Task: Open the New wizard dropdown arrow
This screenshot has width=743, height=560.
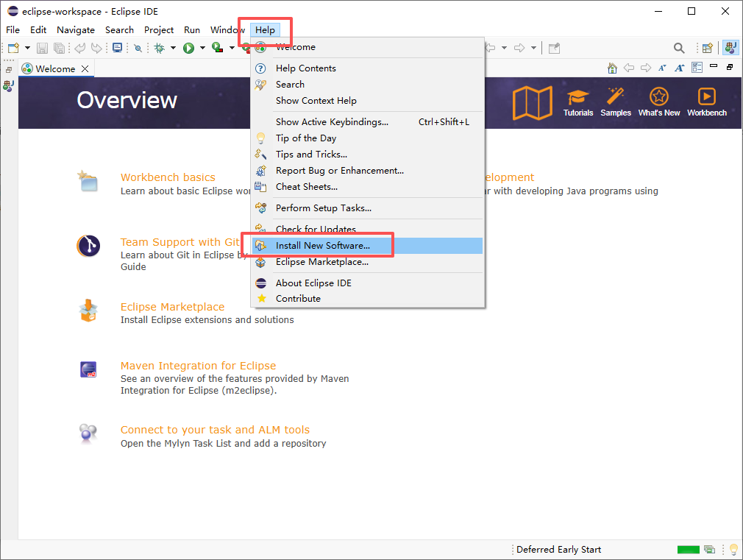Action: (27, 48)
